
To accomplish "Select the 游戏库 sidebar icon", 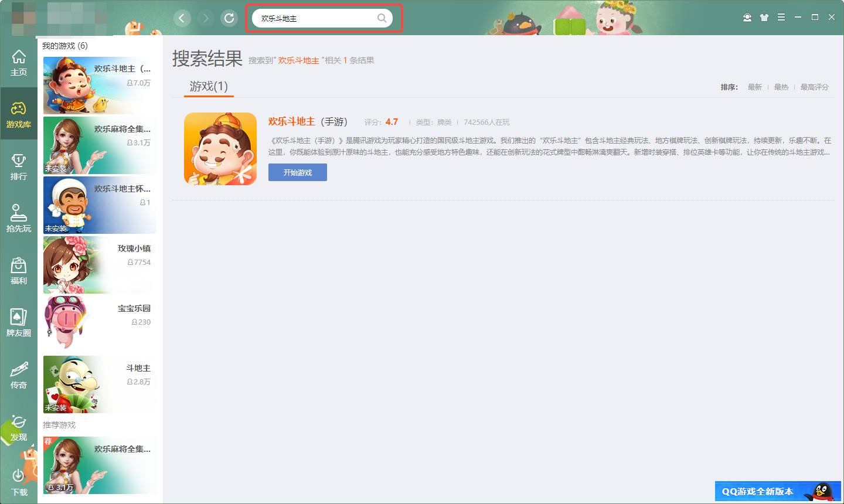I will [19, 113].
